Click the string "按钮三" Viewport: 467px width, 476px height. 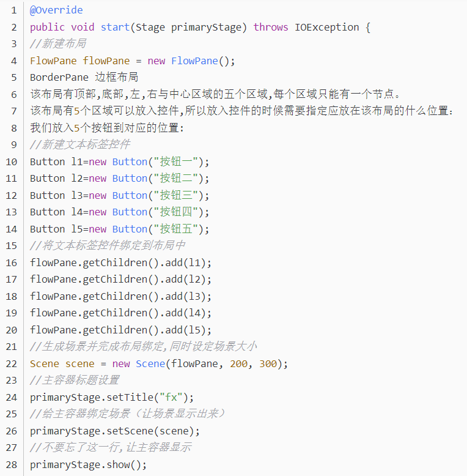(x=177, y=195)
